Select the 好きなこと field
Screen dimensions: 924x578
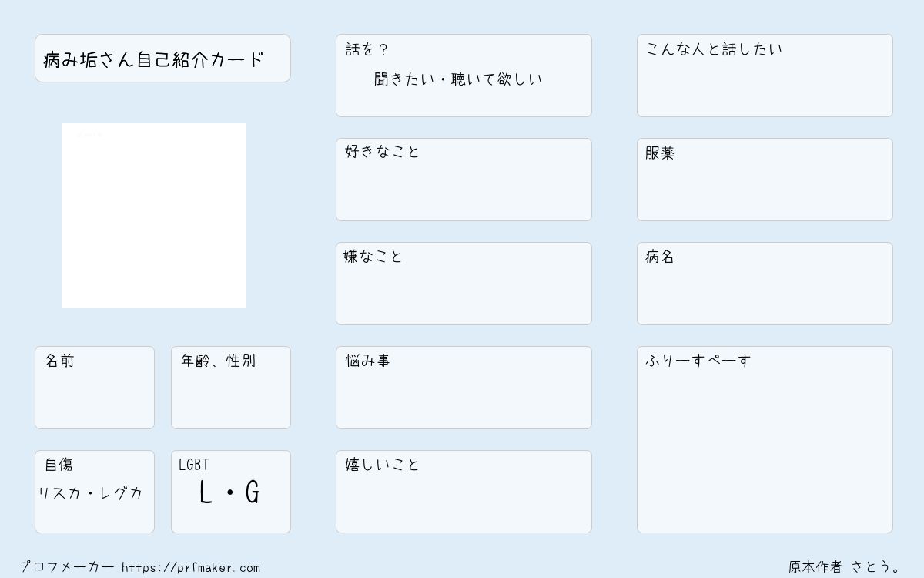(464, 180)
